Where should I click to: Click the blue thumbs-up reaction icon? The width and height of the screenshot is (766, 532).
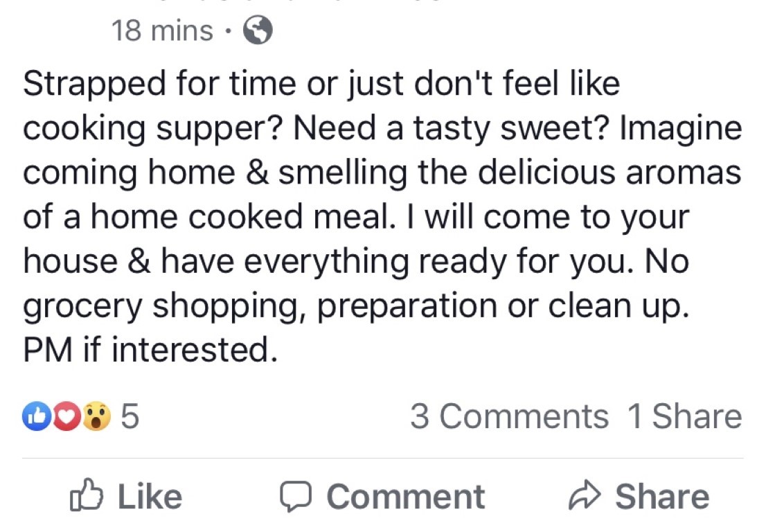pos(35,416)
